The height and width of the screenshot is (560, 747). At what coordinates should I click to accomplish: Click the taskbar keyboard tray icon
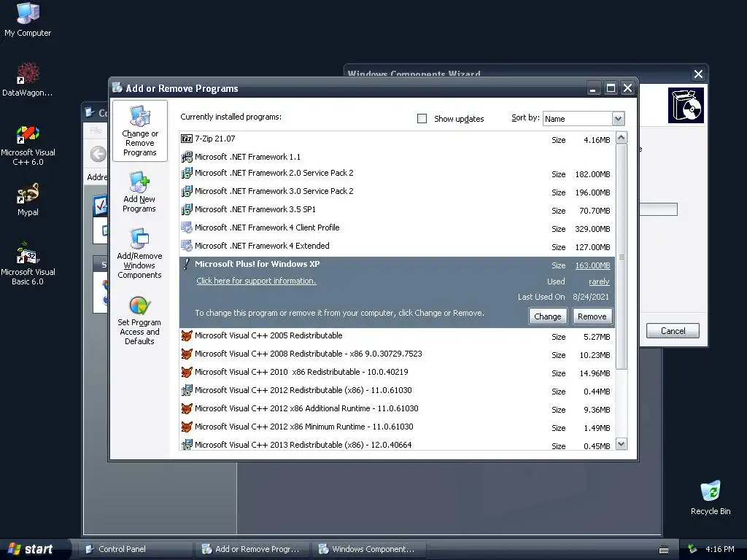[664, 550]
